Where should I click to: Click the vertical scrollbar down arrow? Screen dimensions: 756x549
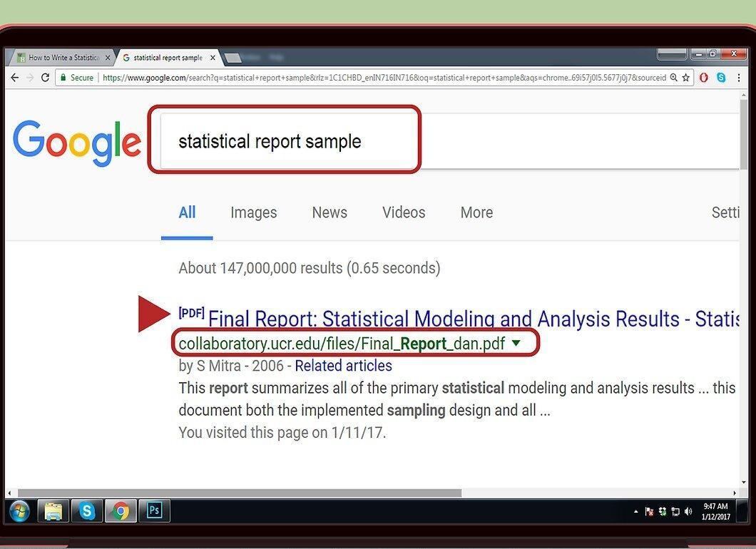coord(743,483)
